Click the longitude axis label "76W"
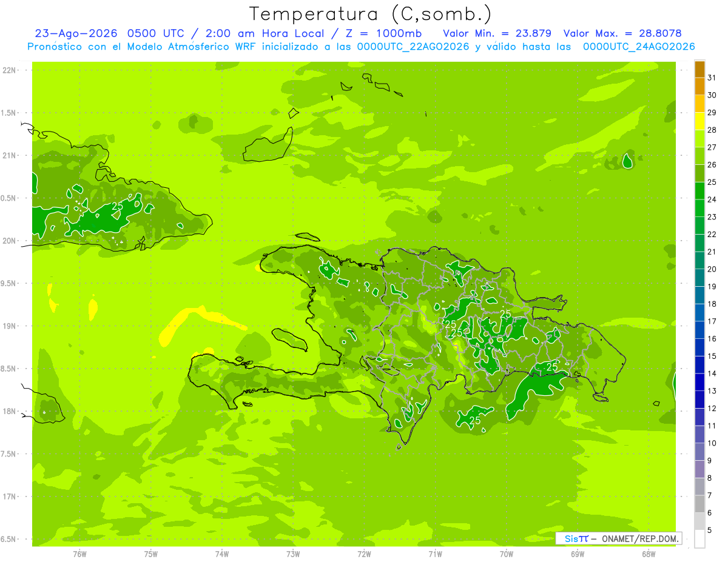Image resolution: width=728 pixels, height=562 pixels. point(79,554)
